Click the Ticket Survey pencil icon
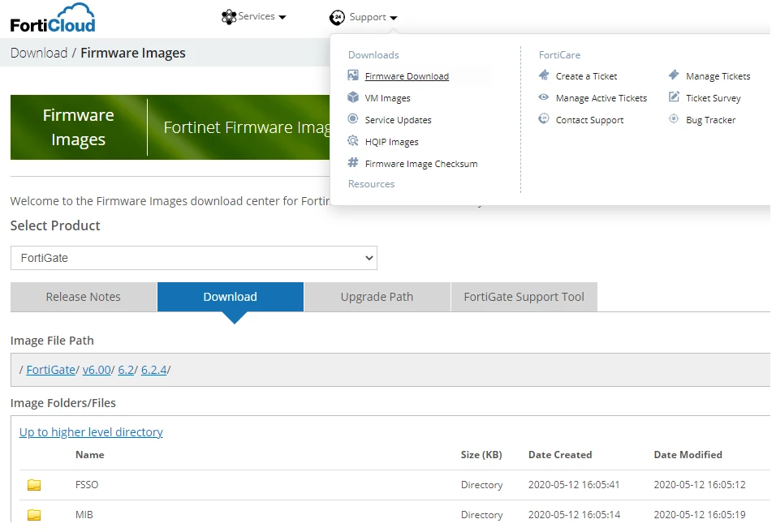The width and height of the screenshot is (776, 532). tap(674, 97)
